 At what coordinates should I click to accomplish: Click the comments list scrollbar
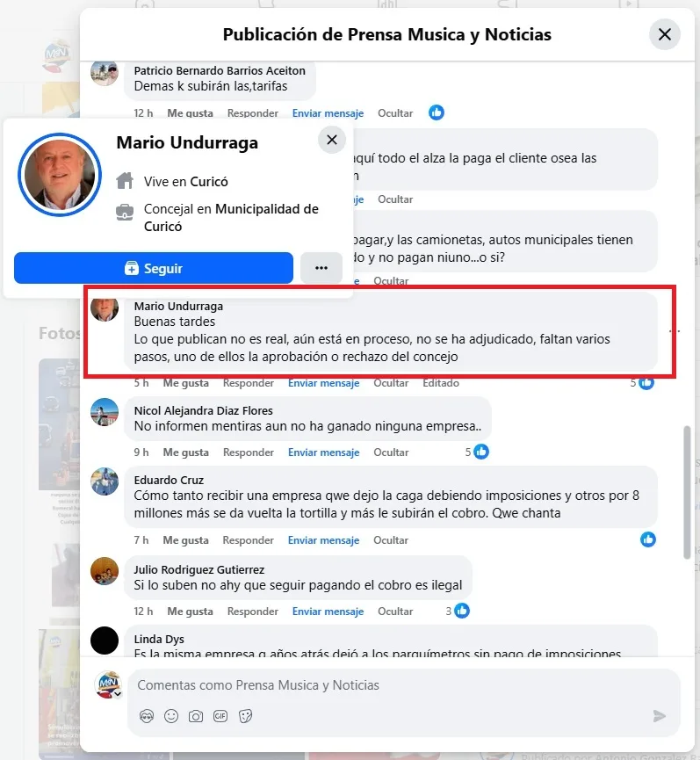pyautogui.click(x=688, y=492)
